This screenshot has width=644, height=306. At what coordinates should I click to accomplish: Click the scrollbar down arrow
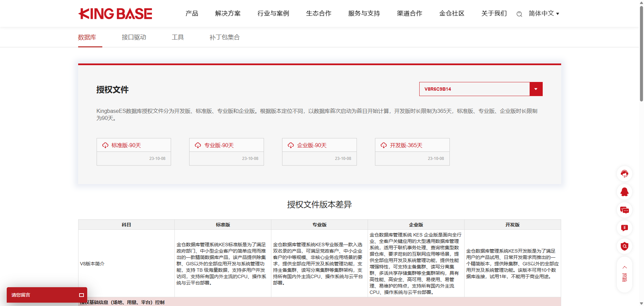[641, 303]
